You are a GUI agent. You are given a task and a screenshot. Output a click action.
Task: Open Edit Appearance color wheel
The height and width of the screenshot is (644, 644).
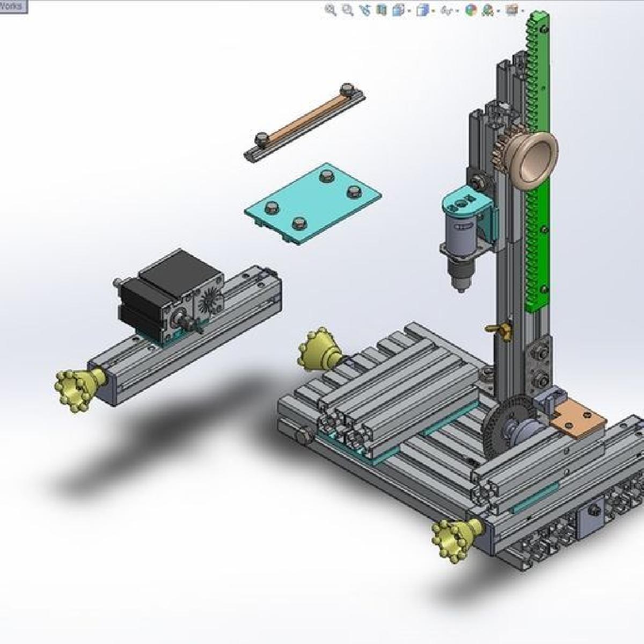pyautogui.click(x=471, y=10)
